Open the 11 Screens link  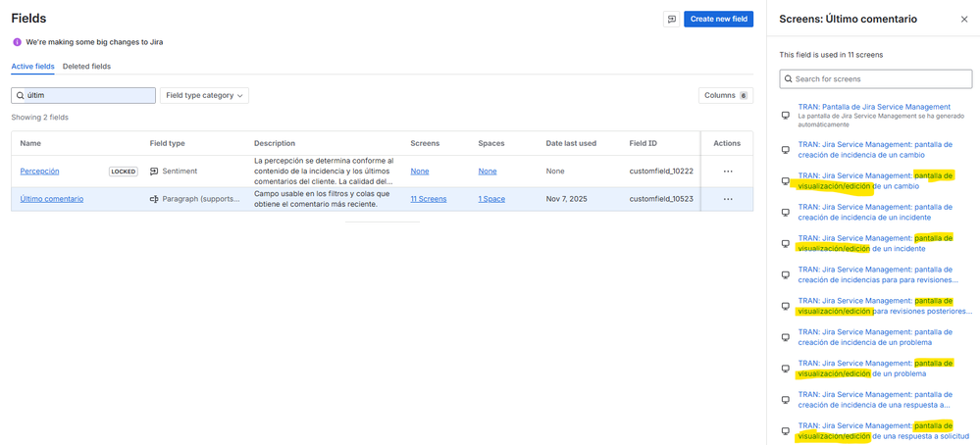click(x=428, y=199)
